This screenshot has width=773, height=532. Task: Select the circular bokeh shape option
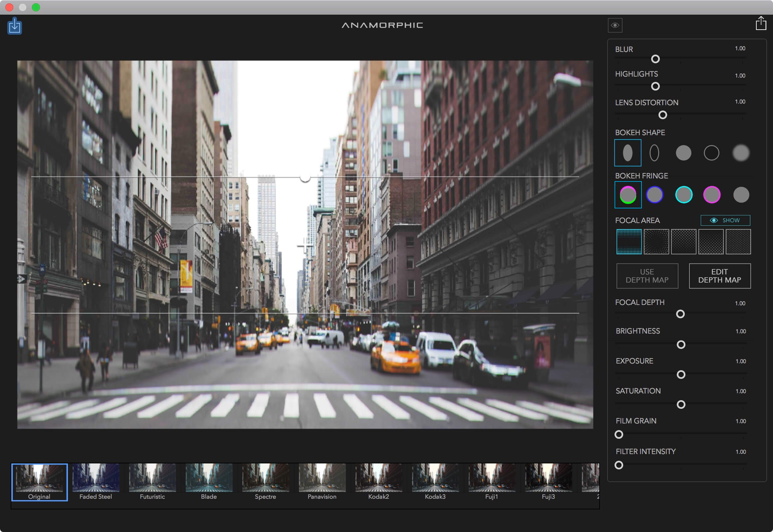pyautogui.click(x=682, y=152)
